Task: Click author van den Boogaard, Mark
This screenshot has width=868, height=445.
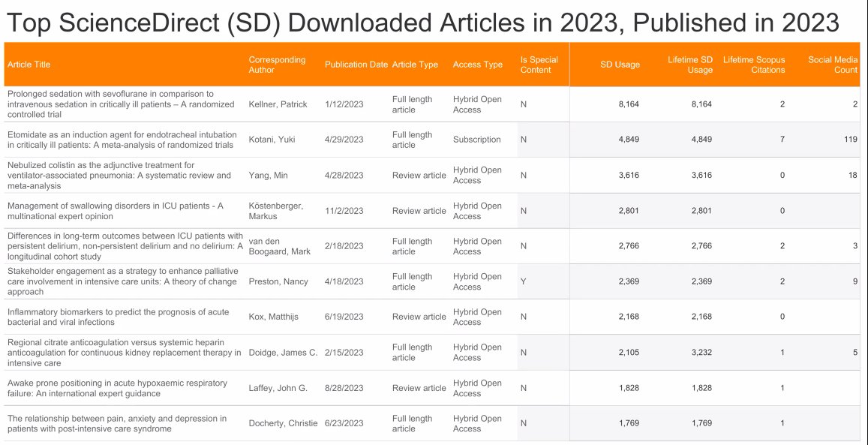Action: click(x=280, y=245)
